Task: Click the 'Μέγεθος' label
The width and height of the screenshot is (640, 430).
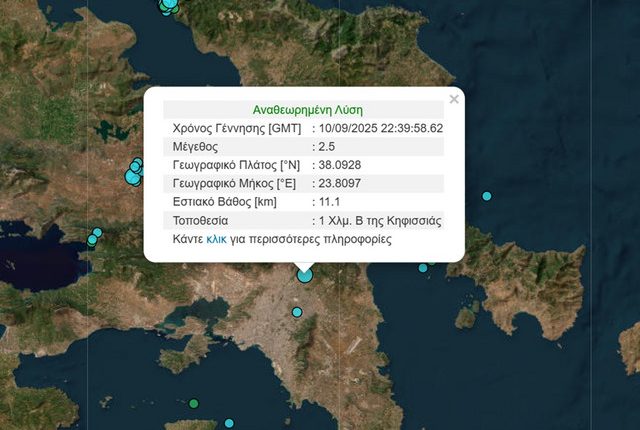Action: point(196,147)
